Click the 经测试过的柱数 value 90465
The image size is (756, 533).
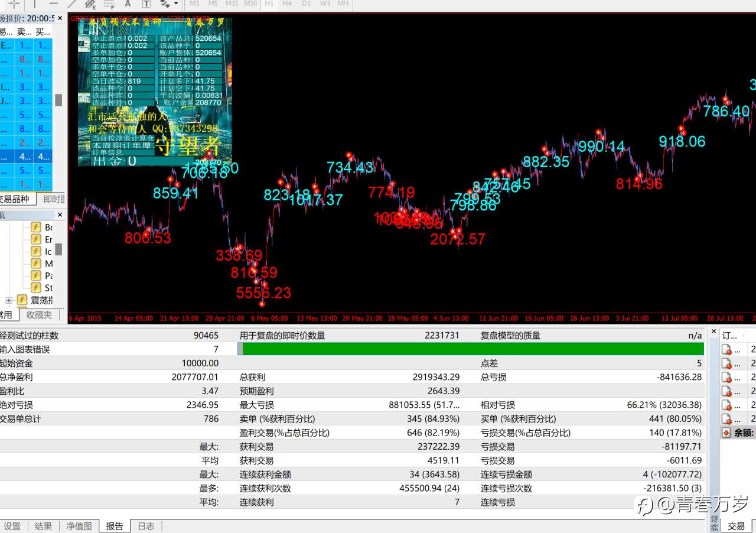(x=206, y=335)
